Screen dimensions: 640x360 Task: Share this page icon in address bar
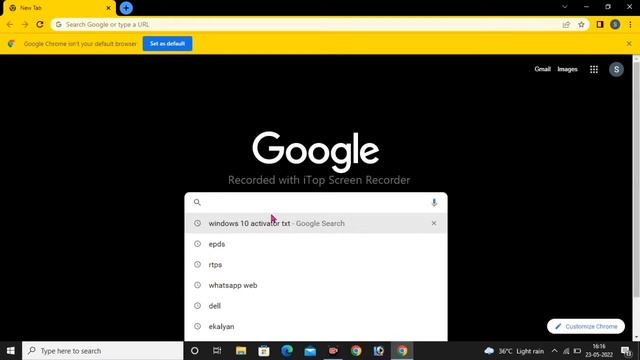566,24
